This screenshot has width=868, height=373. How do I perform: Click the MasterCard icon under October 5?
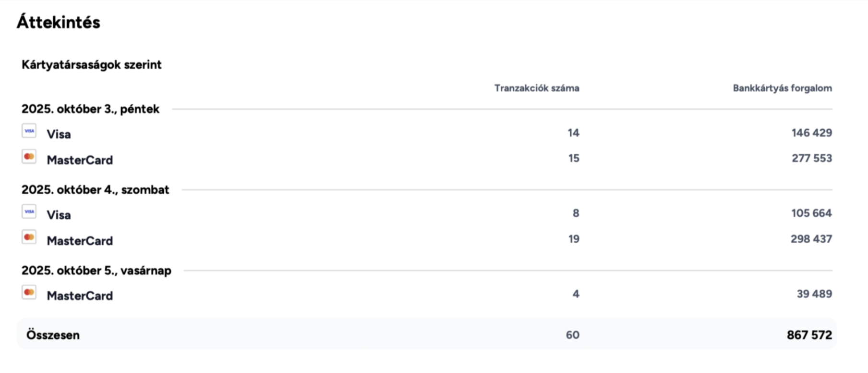(29, 292)
